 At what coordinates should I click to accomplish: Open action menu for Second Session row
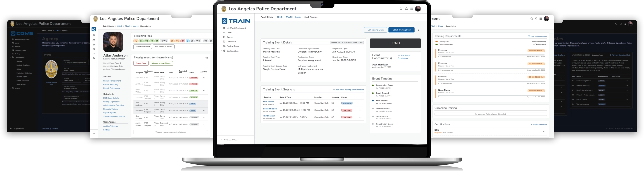pyautogui.click(x=360, y=110)
